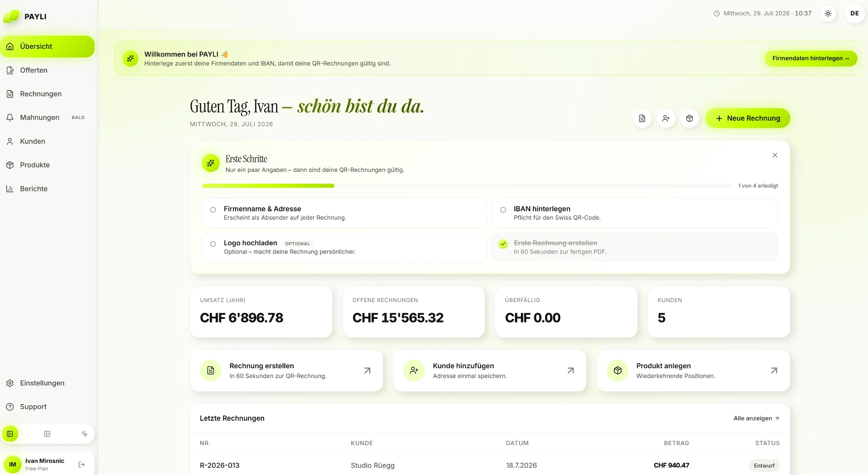Click customer Studio Rüegg in the table

click(373, 465)
